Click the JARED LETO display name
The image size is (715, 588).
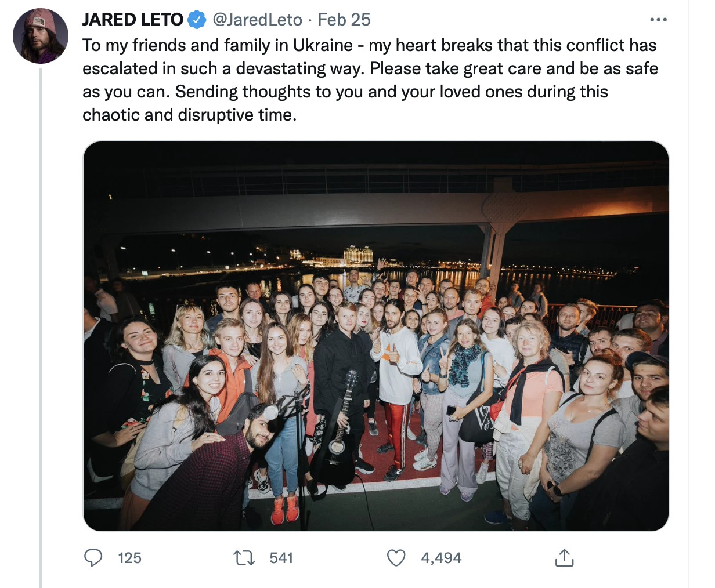click(132, 20)
